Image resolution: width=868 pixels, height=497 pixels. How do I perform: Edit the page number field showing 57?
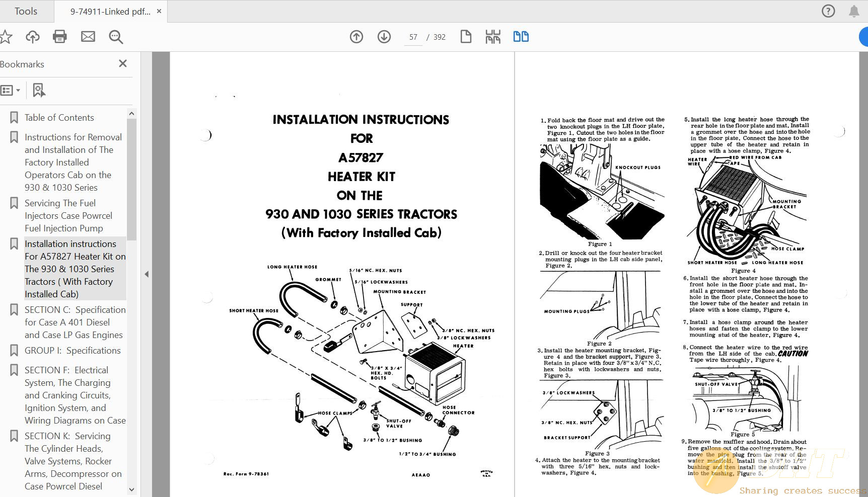(413, 37)
